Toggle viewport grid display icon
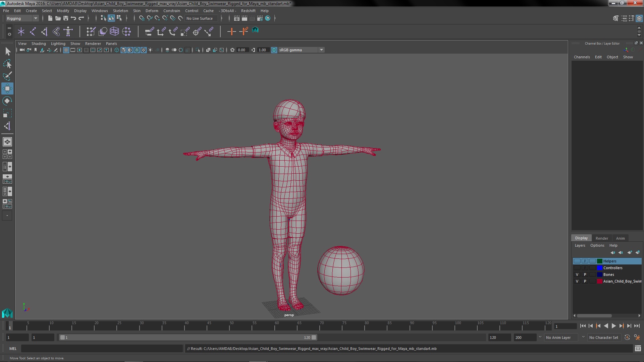 pos(66,50)
